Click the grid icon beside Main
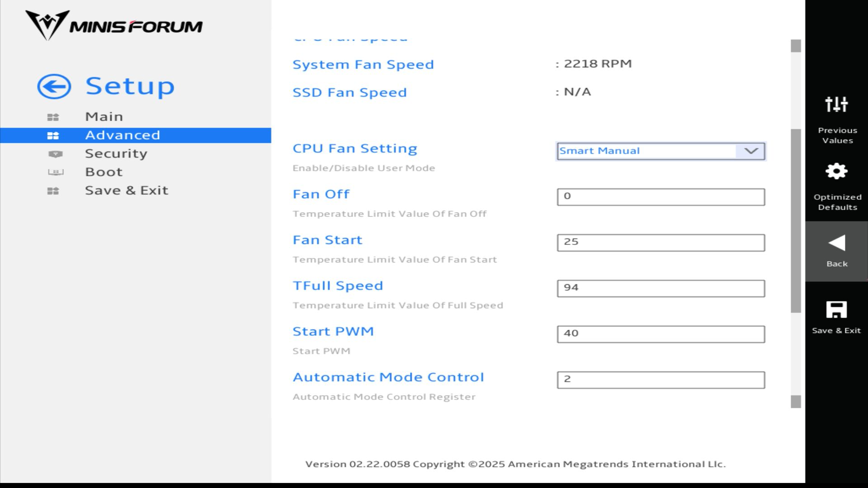Image resolution: width=868 pixels, height=488 pixels. (x=53, y=117)
